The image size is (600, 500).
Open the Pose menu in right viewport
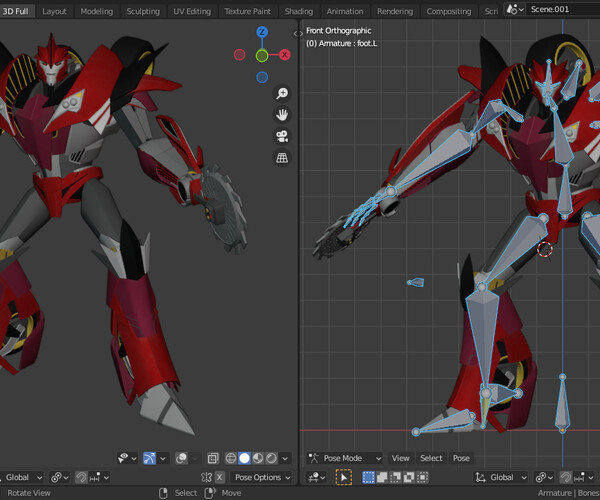point(461,458)
